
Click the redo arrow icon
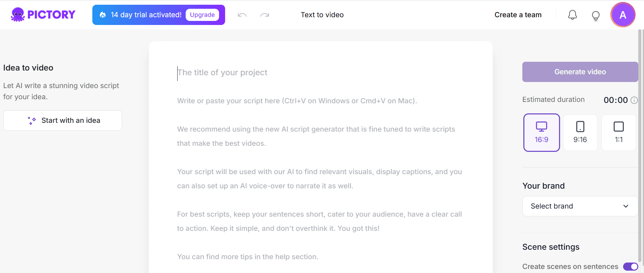(265, 15)
